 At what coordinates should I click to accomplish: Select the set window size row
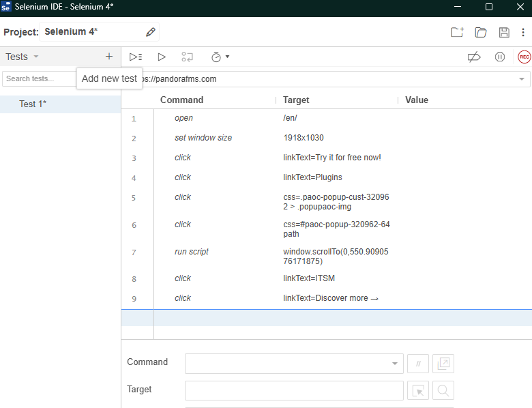tap(327, 138)
